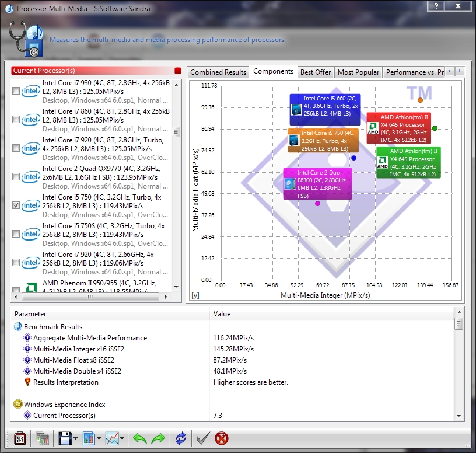
Task: Click the orange Intel Core i5 750 label
Action: tap(323, 140)
